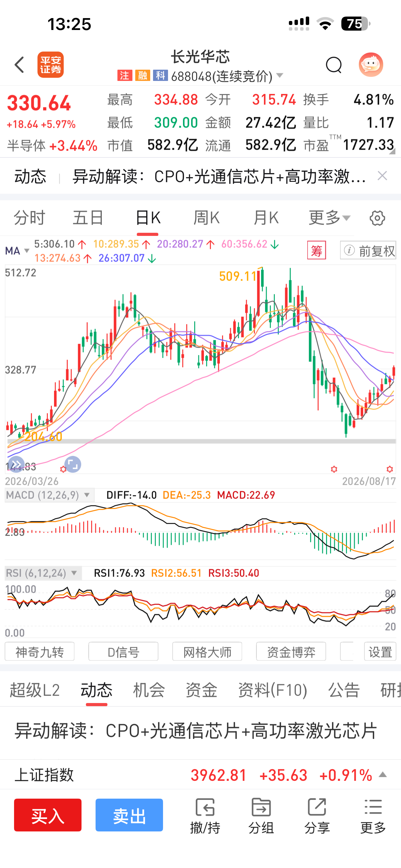Image resolution: width=401 pixels, height=868 pixels.
Task: Toggle the 筹 chip distribution overlay
Action: click(316, 250)
